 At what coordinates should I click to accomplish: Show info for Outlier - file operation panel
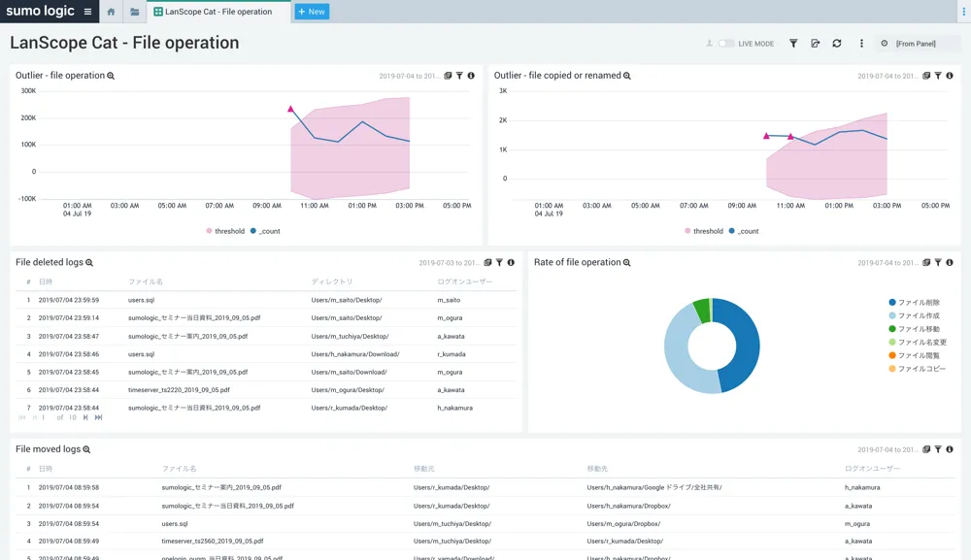471,76
